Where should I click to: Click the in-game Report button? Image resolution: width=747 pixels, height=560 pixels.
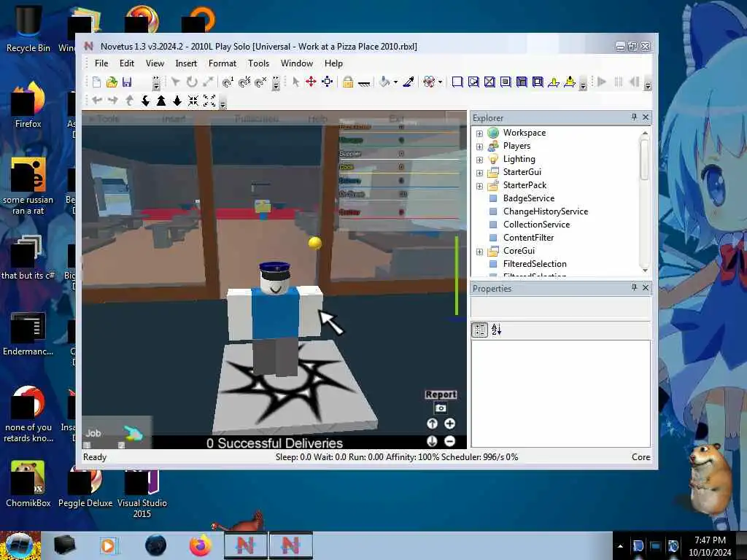[441, 394]
